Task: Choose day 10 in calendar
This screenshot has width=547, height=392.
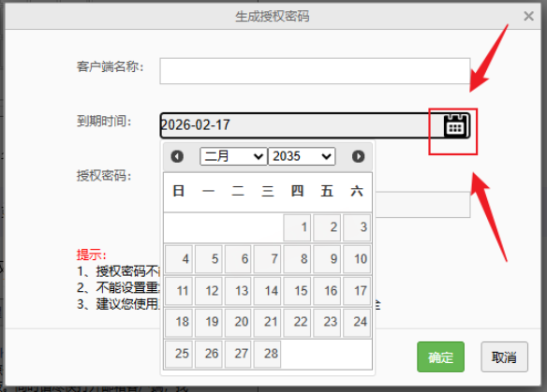Action: pyautogui.click(x=357, y=259)
